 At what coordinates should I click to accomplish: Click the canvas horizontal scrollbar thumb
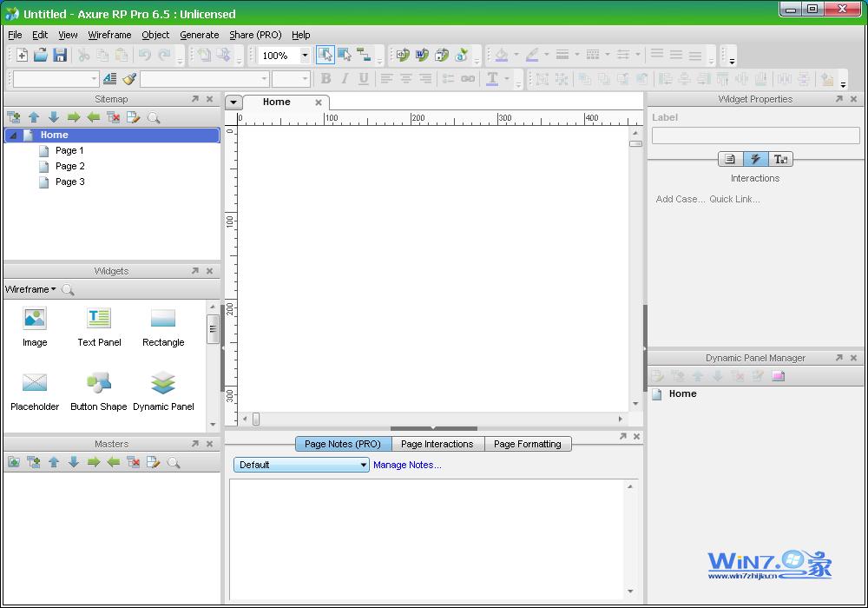(256, 420)
